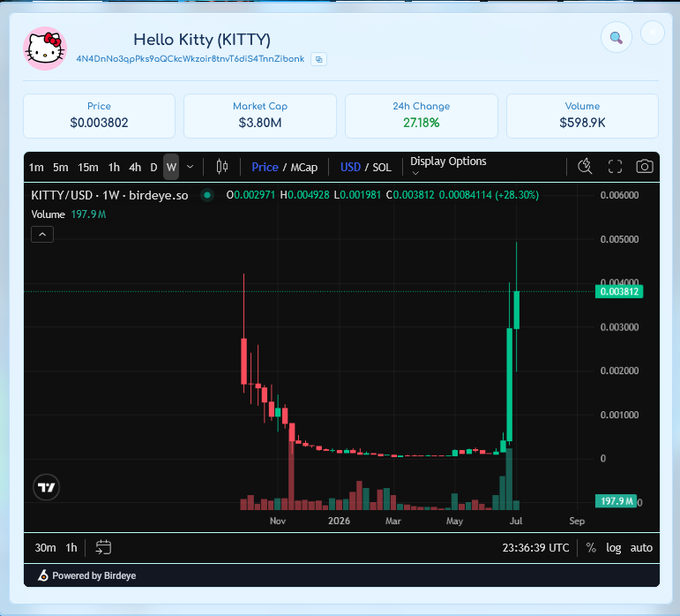680x616 pixels.
Task: Switch chart to Price mode
Action: (265, 167)
